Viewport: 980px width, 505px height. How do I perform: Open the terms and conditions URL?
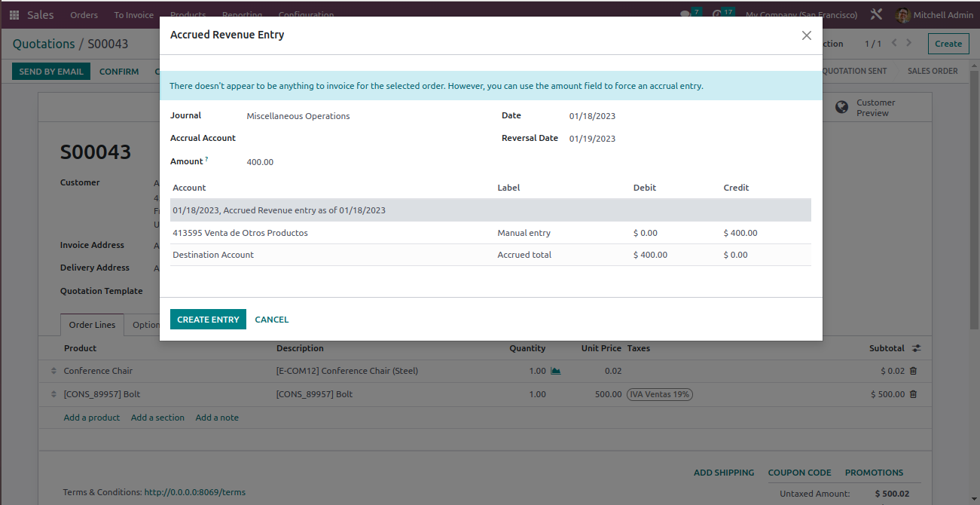[195, 492]
